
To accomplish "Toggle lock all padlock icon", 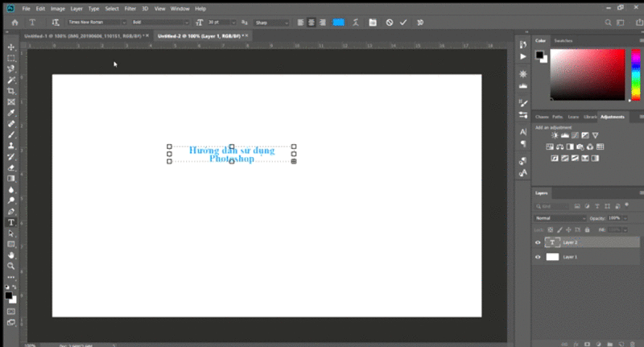I will pyautogui.click(x=587, y=230).
